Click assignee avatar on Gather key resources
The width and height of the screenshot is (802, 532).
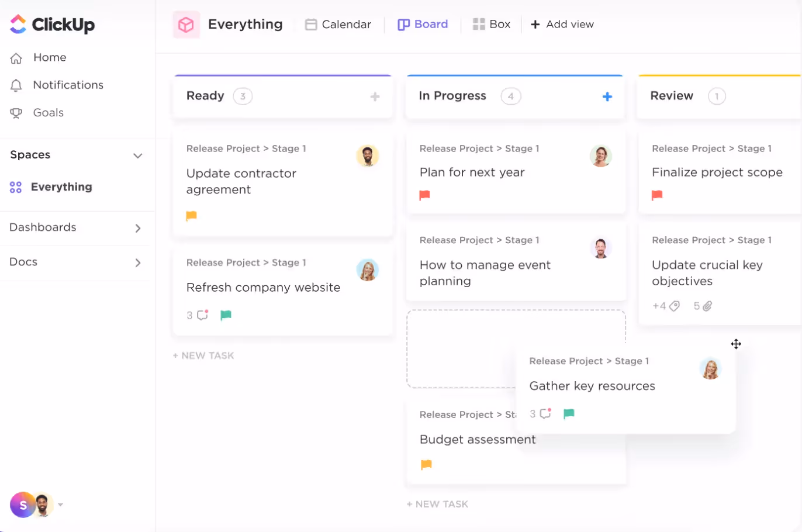pos(710,368)
